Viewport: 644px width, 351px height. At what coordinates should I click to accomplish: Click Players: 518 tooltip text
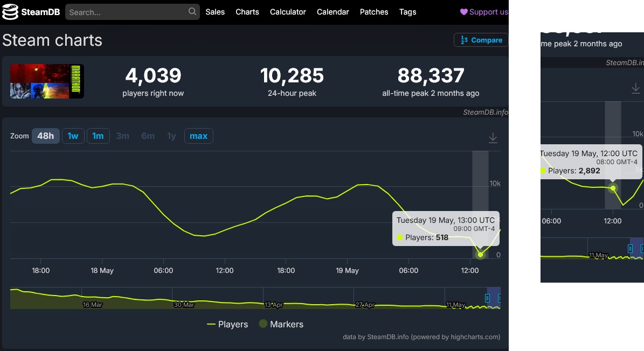427,237
